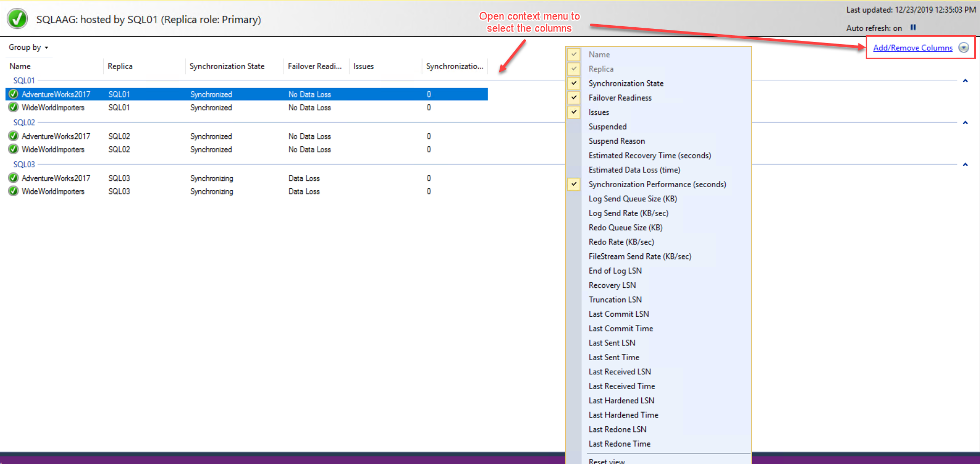This screenshot has width=980, height=464.
Task: Click Reset view menu entry
Action: click(x=607, y=461)
